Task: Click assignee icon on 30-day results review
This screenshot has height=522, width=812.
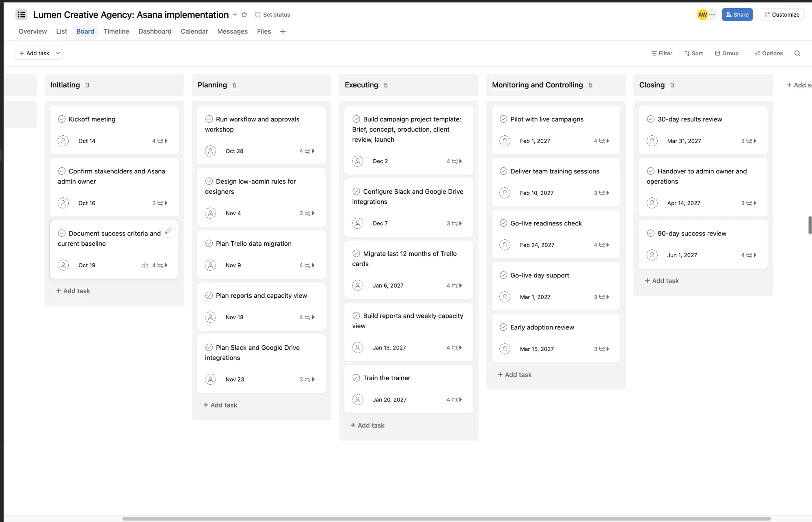Action: [x=652, y=141]
